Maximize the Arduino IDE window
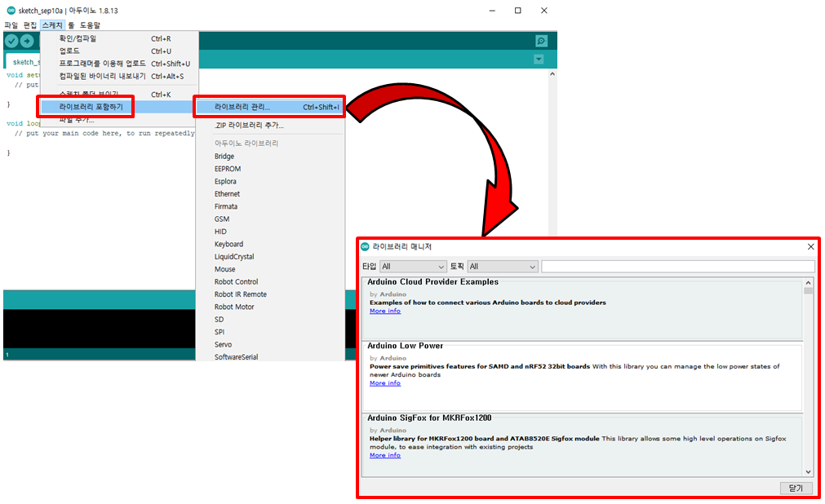Viewport: 825px width, 504px height. tap(517, 11)
